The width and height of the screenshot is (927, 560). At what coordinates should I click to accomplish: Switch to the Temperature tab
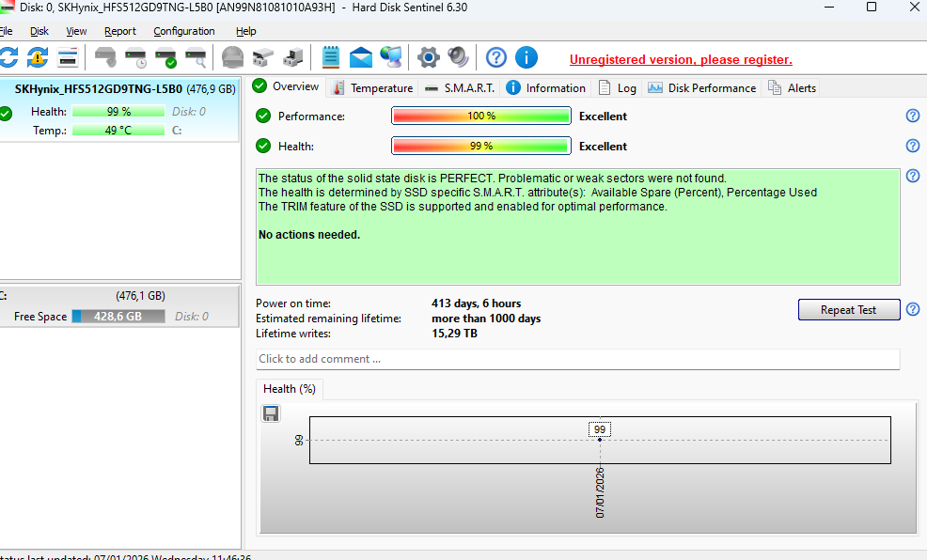pyautogui.click(x=372, y=87)
